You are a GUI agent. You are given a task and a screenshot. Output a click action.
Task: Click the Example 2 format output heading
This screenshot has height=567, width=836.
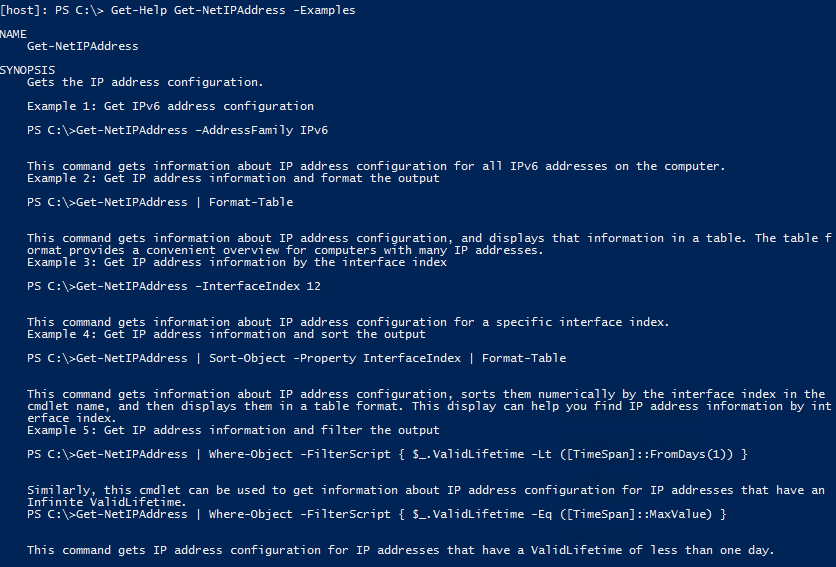pos(233,178)
